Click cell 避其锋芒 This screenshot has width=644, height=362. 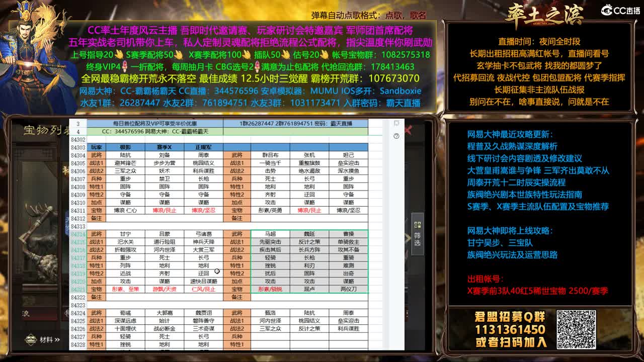point(125,163)
